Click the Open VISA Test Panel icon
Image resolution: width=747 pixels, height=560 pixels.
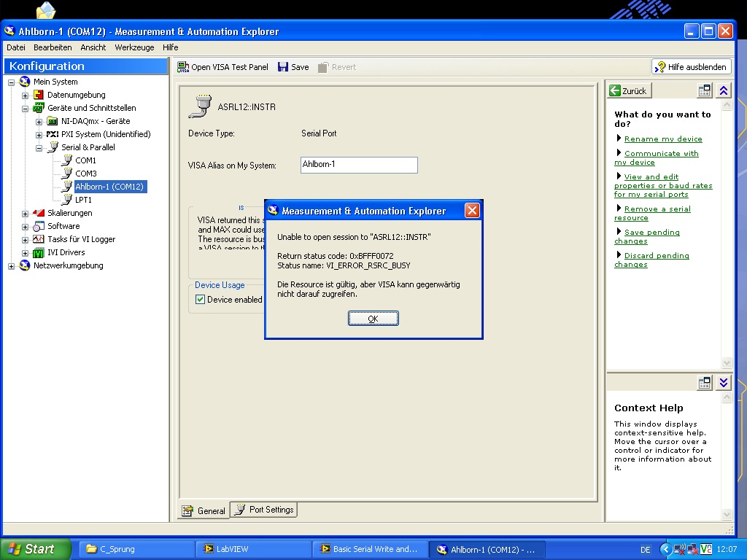click(183, 67)
